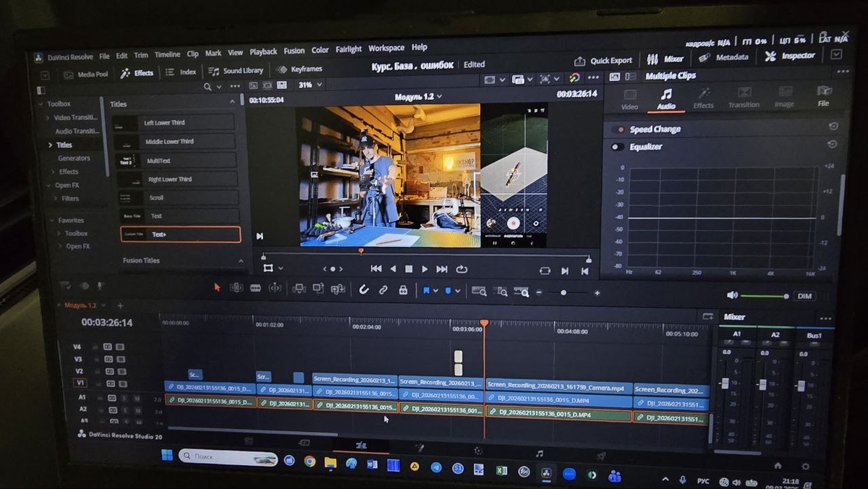Click the Mixer A1 volume fader

pyautogui.click(x=724, y=383)
